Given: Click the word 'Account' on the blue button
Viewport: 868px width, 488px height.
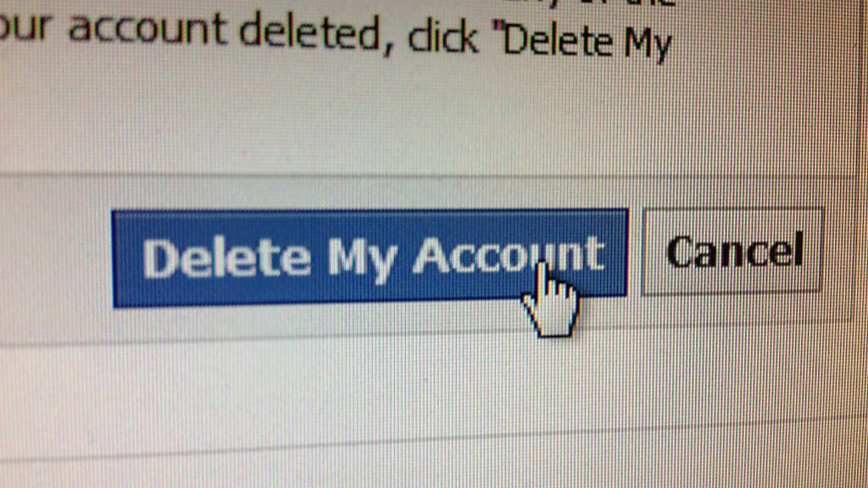Looking at the screenshot, I should [x=509, y=254].
